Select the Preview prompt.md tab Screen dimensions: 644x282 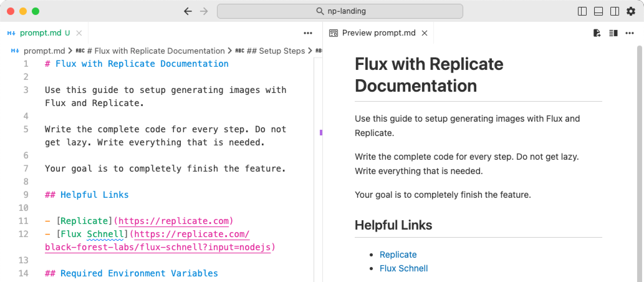(379, 33)
